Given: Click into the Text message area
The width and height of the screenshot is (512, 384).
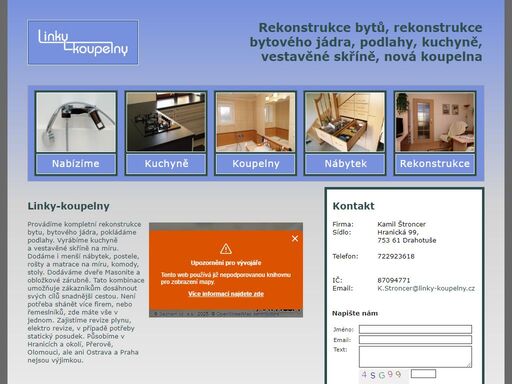Looking at the screenshot, I should coord(415,357).
